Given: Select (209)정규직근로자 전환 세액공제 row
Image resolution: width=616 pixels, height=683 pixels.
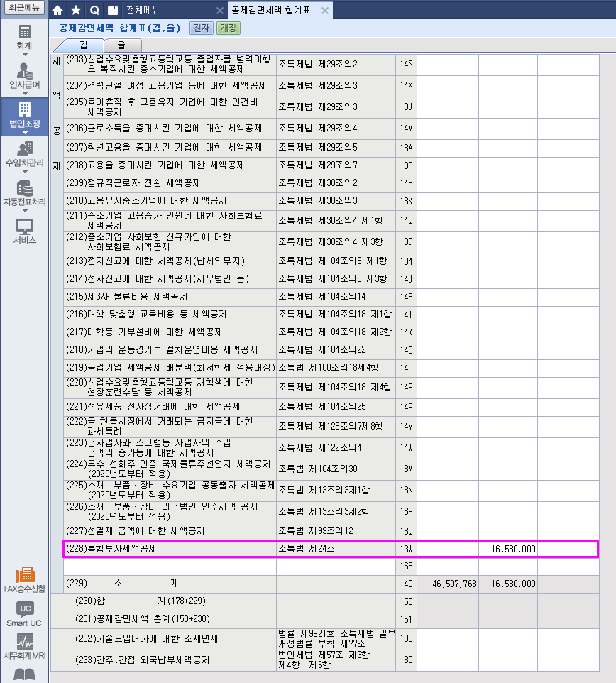Looking at the screenshot, I should click(331, 183).
